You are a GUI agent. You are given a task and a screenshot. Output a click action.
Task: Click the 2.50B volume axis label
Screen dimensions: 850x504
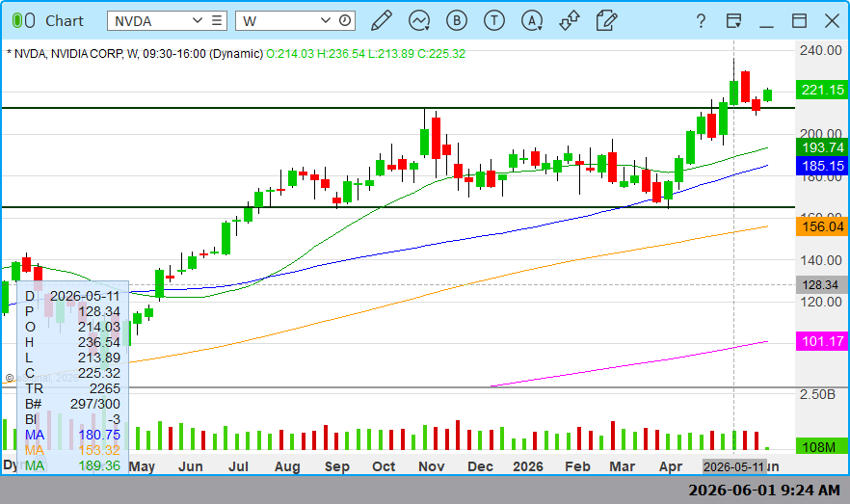click(x=817, y=394)
